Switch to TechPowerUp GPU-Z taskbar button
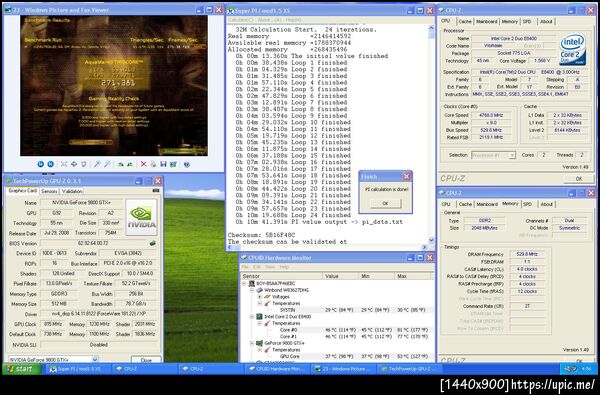The width and height of the screenshot is (600, 395). (409, 369)
